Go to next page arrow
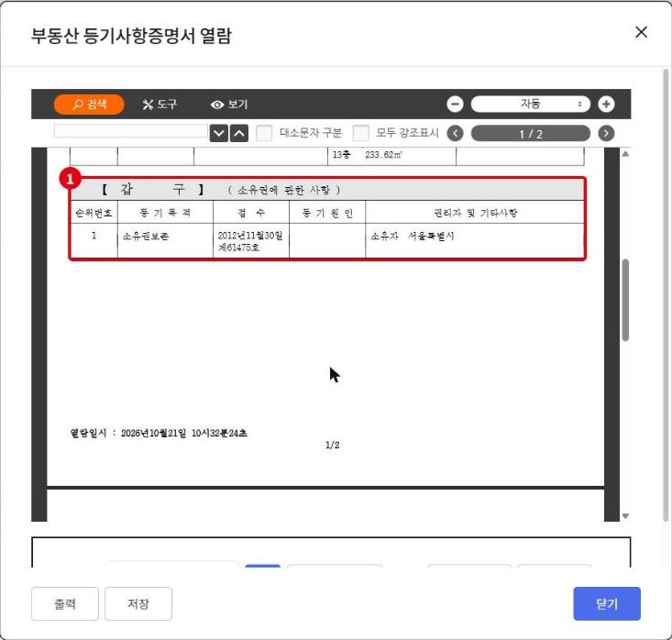Image resolution: width=672 pixels, height=640 pixels. pyautogui.click(x=606, y=133)
